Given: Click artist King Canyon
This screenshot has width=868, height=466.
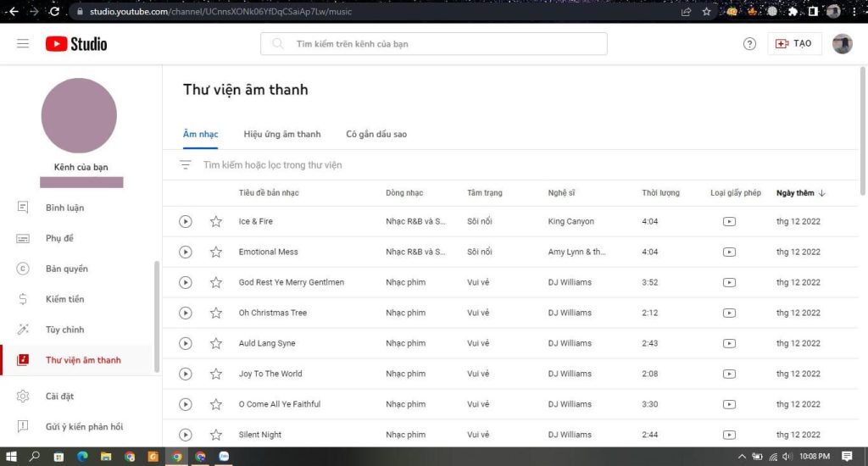Looking at the screenshot, I should (570, 221).
